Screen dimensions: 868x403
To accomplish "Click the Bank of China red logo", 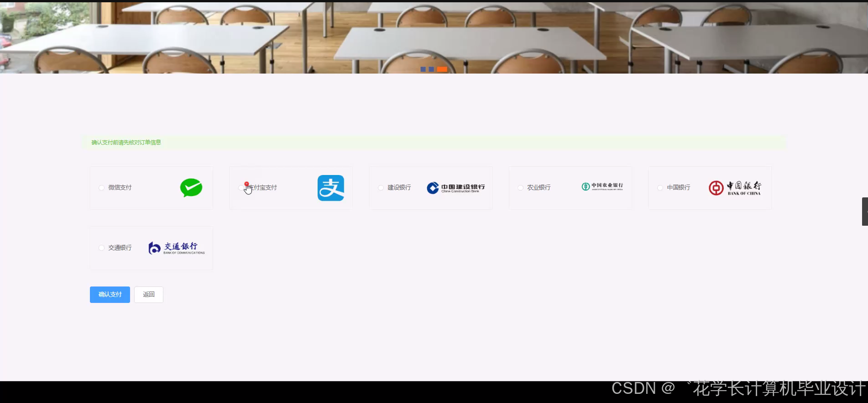I will 735,188.
